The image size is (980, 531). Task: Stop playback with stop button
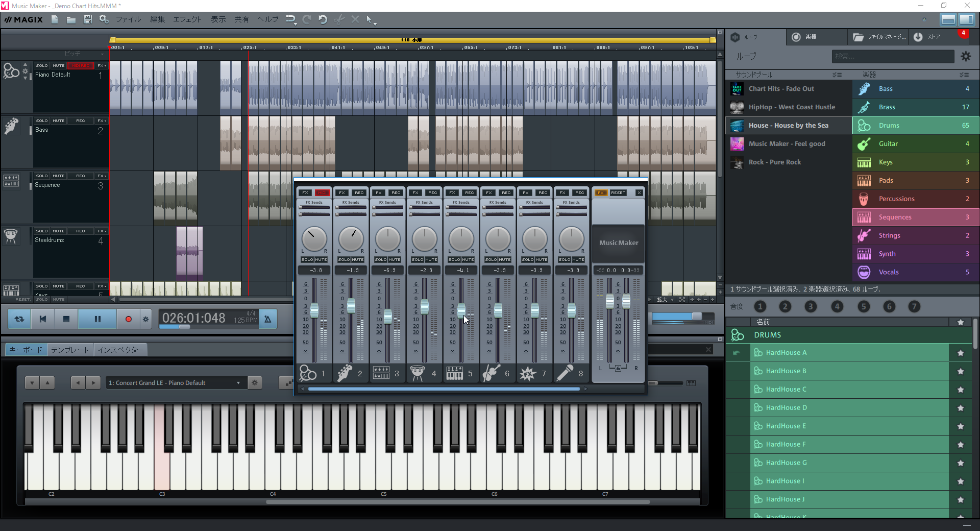(66, 319)
